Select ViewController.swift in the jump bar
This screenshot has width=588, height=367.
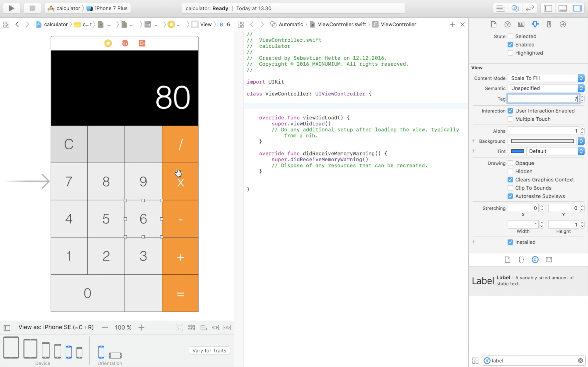point(342,24)
